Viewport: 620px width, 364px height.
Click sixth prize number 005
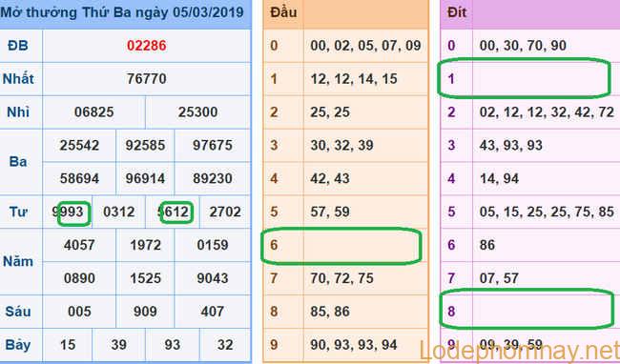[79, 312]
